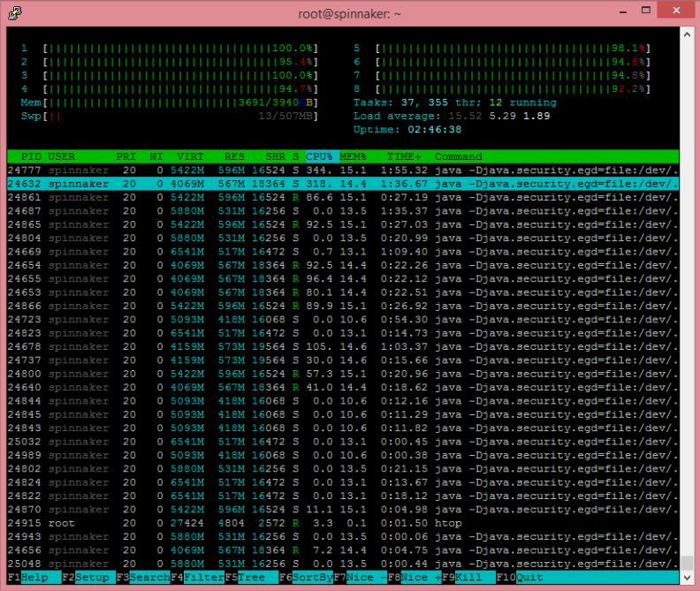This screenshot has height=591, width=700.
Task: Select process row with PID 24655
Action: click(x=343, y=278)
